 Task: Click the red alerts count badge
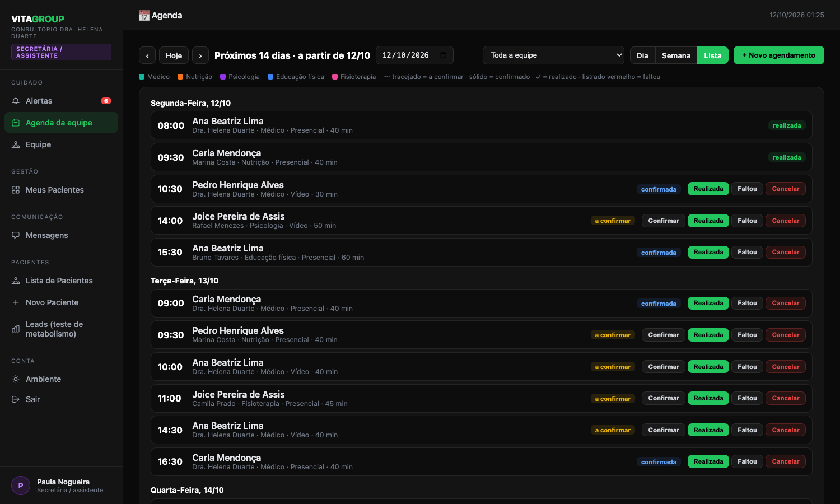click(x=106, y=101)
